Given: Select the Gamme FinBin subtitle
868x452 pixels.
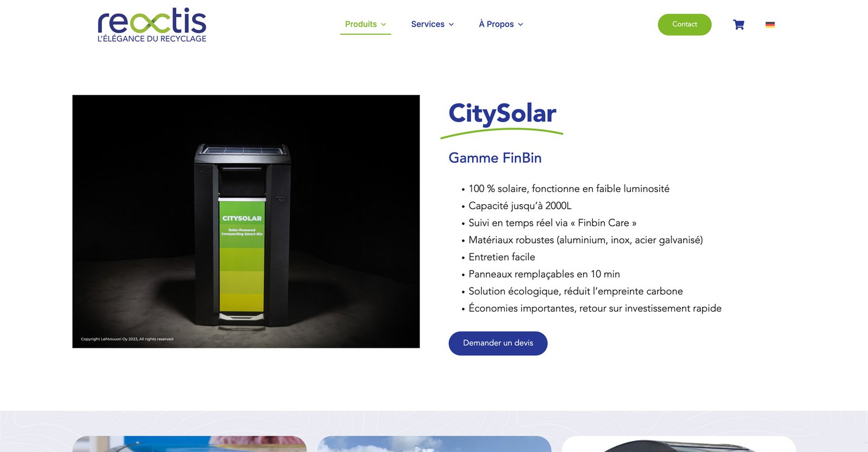Looking at the screenshot, I should pyautogui.click(x=495, y=158).
